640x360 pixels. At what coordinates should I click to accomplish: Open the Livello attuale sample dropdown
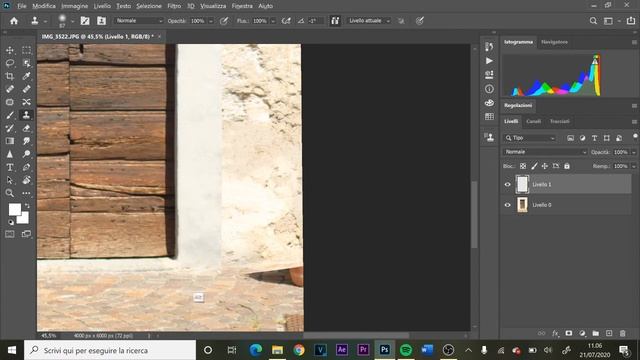point(369,21)
